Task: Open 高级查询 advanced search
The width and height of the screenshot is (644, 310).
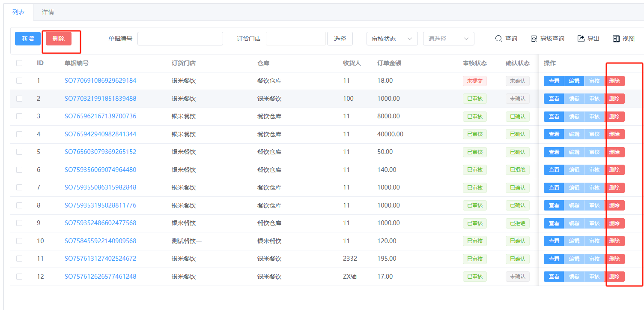Action: (534, 39)
